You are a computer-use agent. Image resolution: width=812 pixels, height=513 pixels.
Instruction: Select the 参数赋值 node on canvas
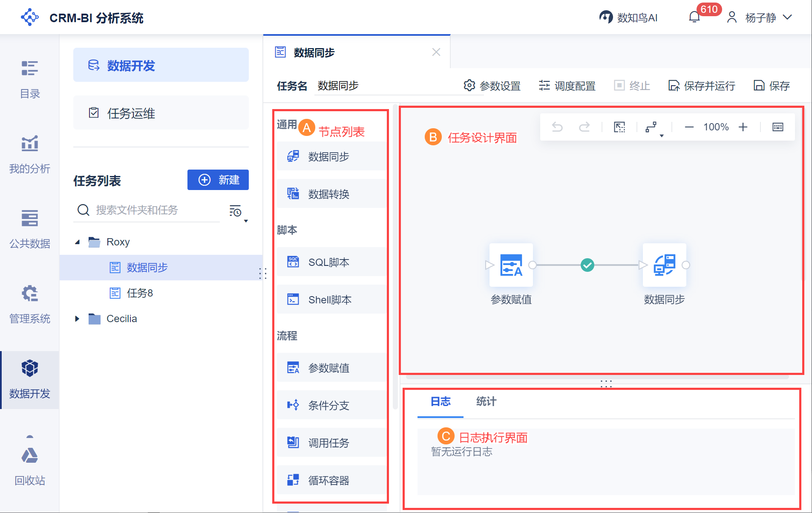pyautogui.click(x=511, y=265)
